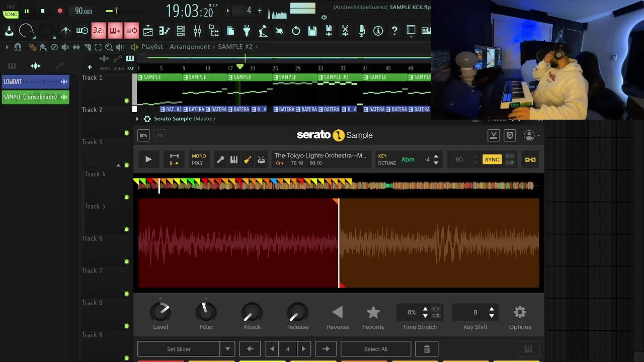Toggle the PAT/SONG mode switch
The width and height of the screenshot is (644, 362).
[x=11, y=11]
